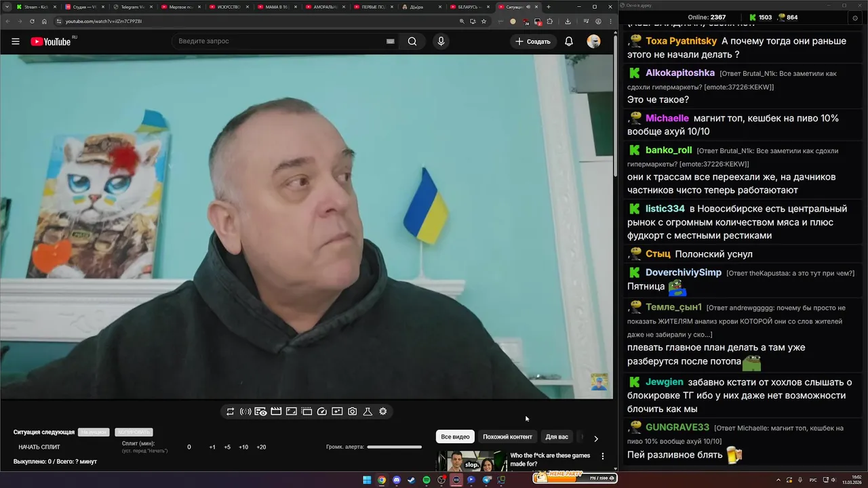The width and height of the screenshot is (868, 488).
Task: Open Spotify from the taskbar
Action: 427,480
